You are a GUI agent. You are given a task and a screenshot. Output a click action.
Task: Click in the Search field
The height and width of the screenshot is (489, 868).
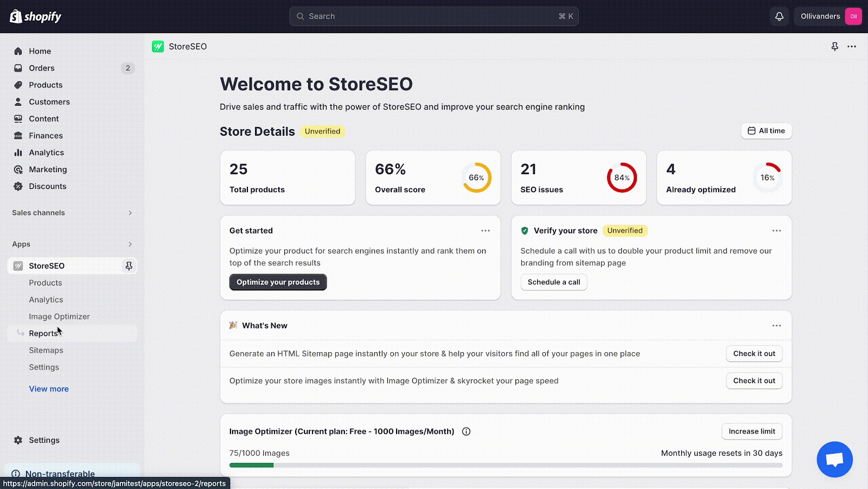coord(433,16)
